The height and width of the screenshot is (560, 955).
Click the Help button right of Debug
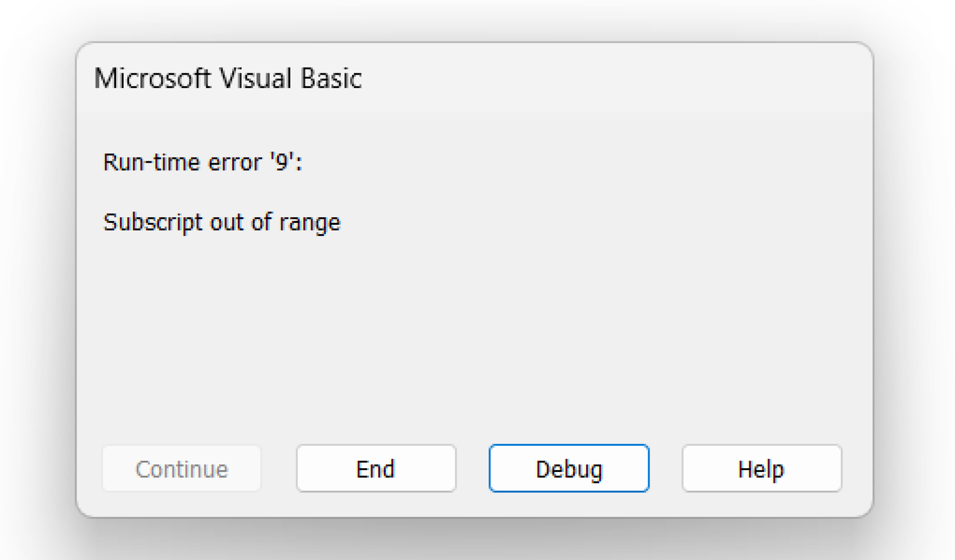pos(761,469)
